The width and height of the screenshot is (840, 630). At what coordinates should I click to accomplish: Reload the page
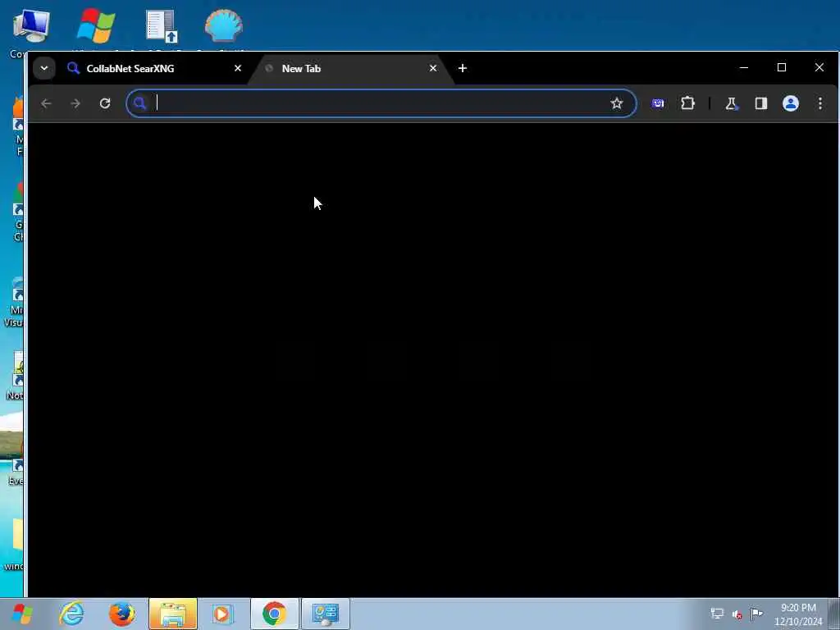point(105,103)
